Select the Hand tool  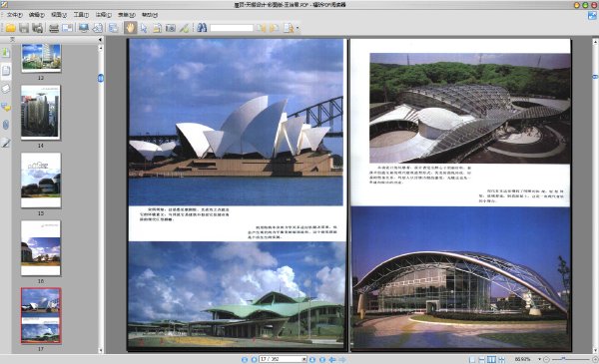tap(130, 28)
